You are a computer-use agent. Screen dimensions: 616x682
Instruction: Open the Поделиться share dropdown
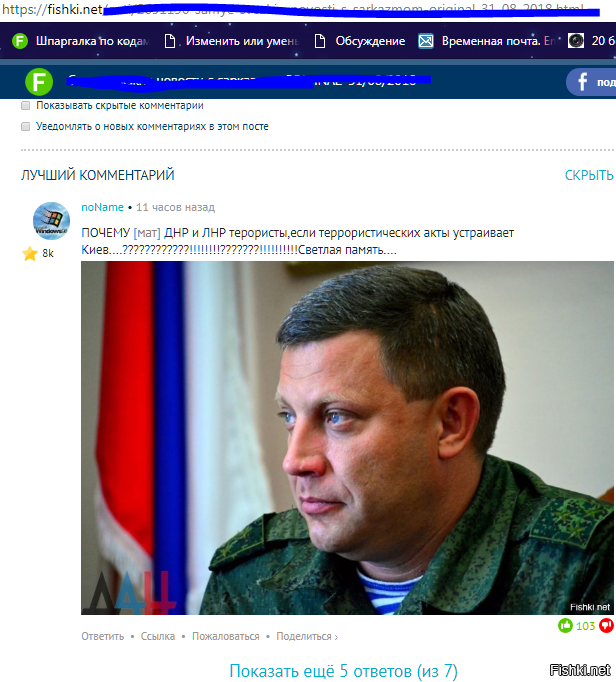[x=307, y=637]
